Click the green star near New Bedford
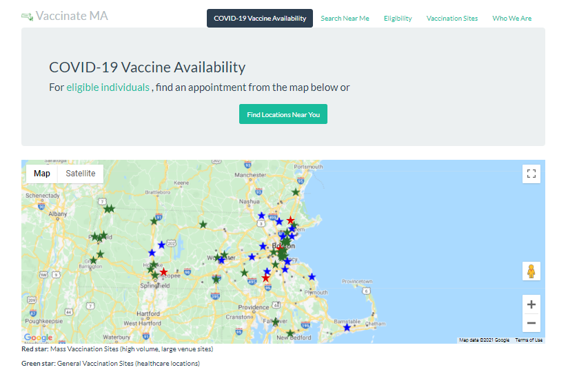This screenshot has height=374, width=588. coord(290,333)
